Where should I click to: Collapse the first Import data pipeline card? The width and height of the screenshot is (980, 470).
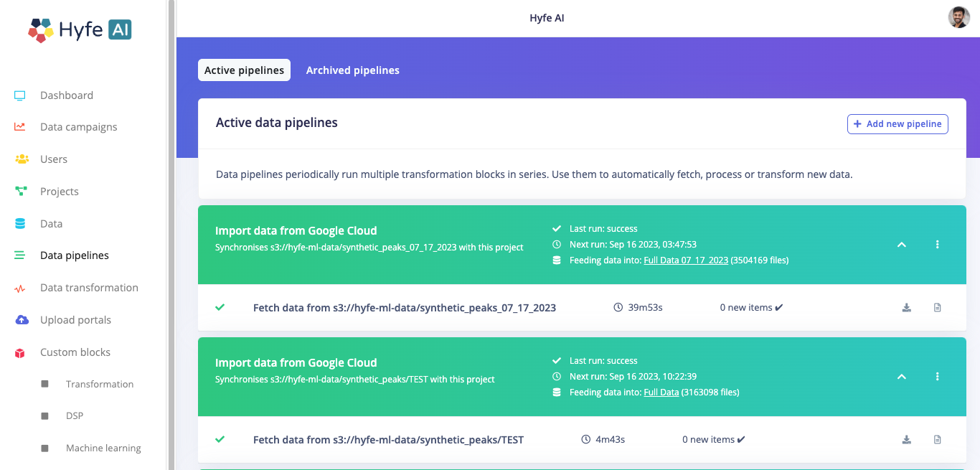pos(902,245)
